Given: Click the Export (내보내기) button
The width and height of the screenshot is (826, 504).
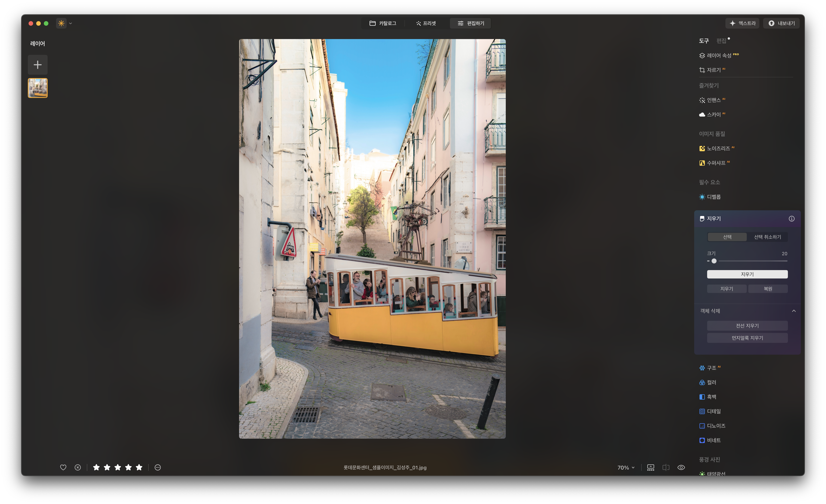Looking at the screenshot, I should (x=781, y=23).
